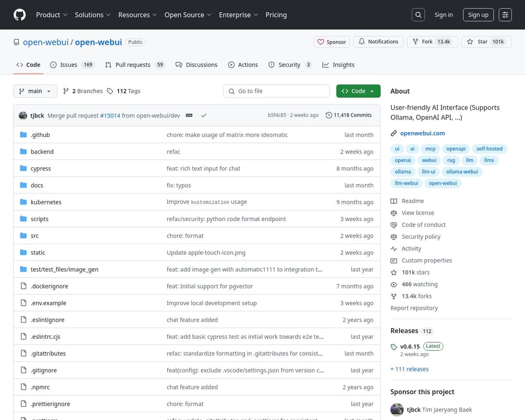Expand the Product menu
525x420 pixels.
tap(52, 15)
